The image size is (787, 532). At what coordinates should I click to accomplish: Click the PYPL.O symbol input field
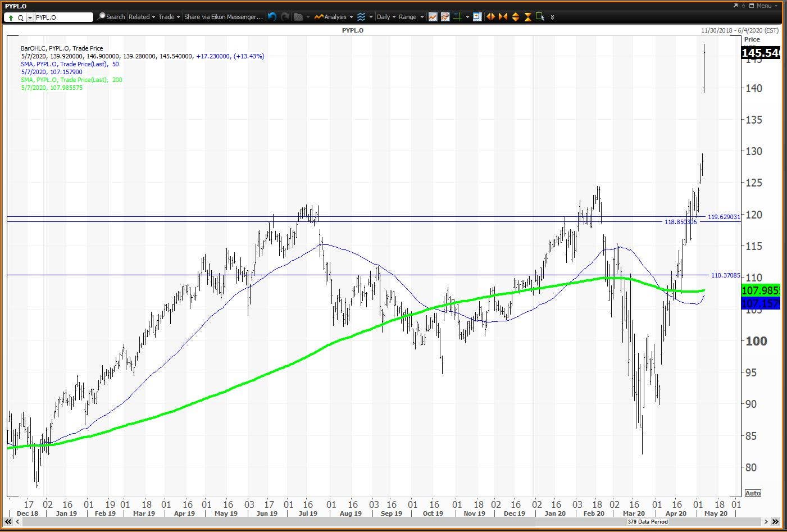tap(63, 17)
